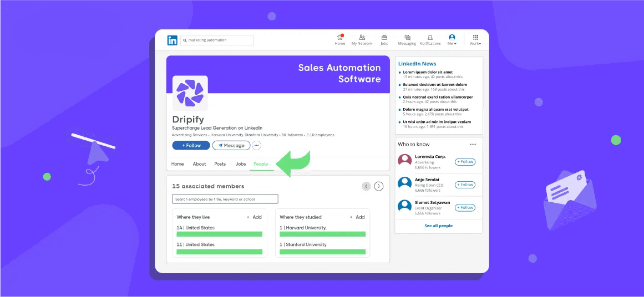Click Anjo Sendai avatar
The image size is (644, 297).
(x=404, y=183)
